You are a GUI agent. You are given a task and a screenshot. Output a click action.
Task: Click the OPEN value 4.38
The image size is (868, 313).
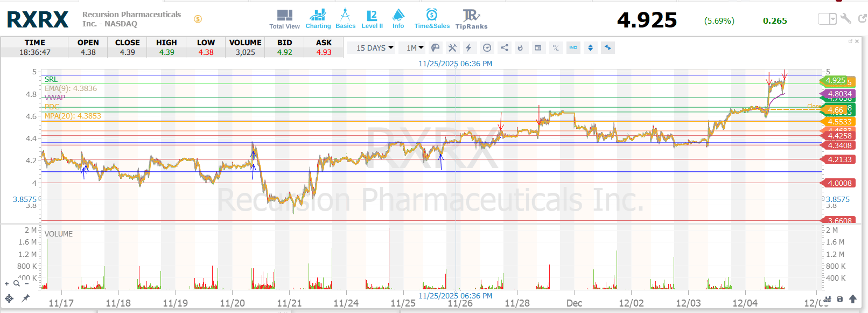click(88, 52)
